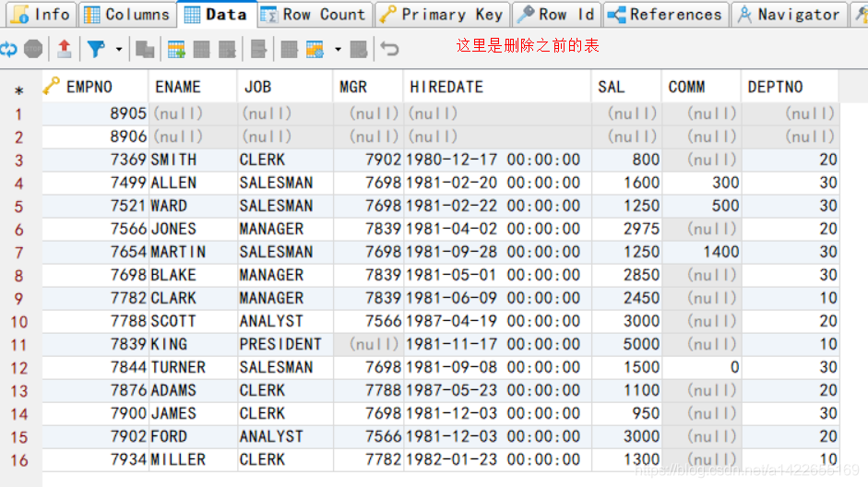Viewport: 868px width, 487px height.
Task: Click ENAME cell JONES
Action: [193, 229]
